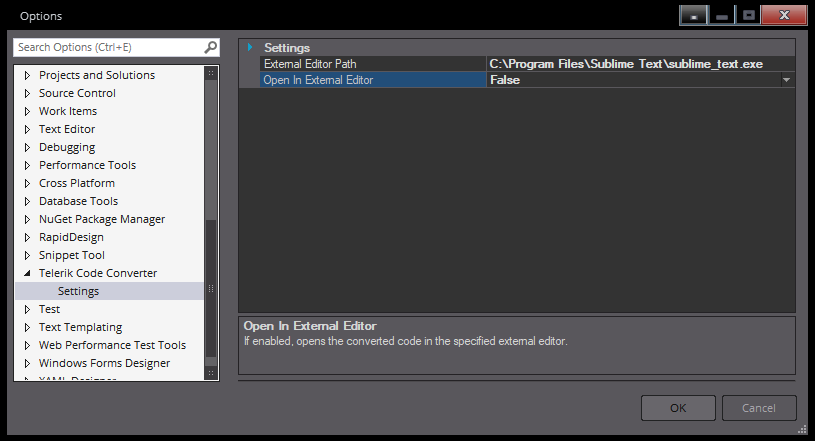Expand the NuGet Package Manager node
Viewport: 815px width, 441px height.
coord(28,219)
